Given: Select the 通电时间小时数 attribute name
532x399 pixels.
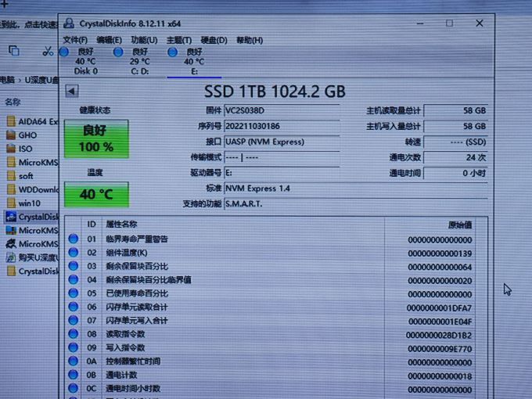Looking at the screenshot, I should tap(133, 389).
